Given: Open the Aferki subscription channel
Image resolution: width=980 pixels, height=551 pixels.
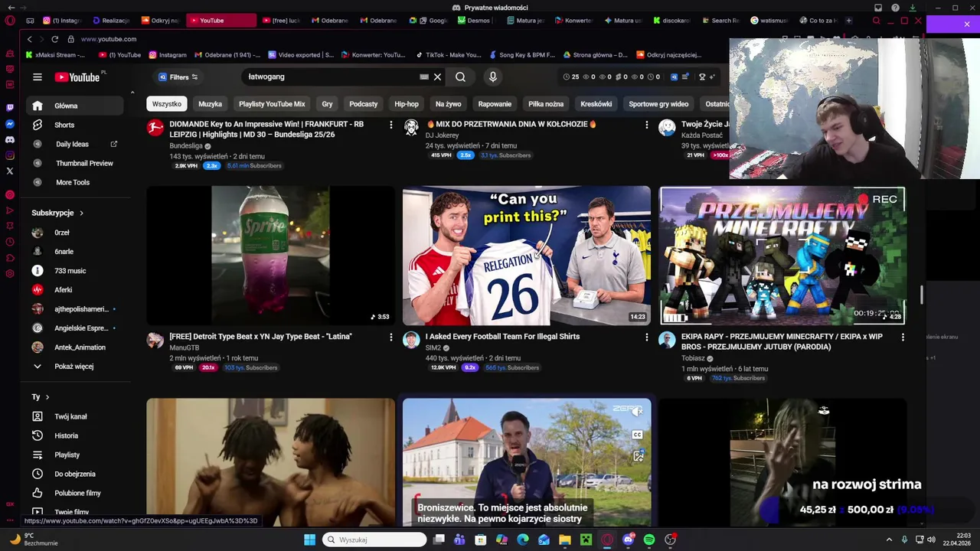Looking at the screenshot, I should click(63, 290).
